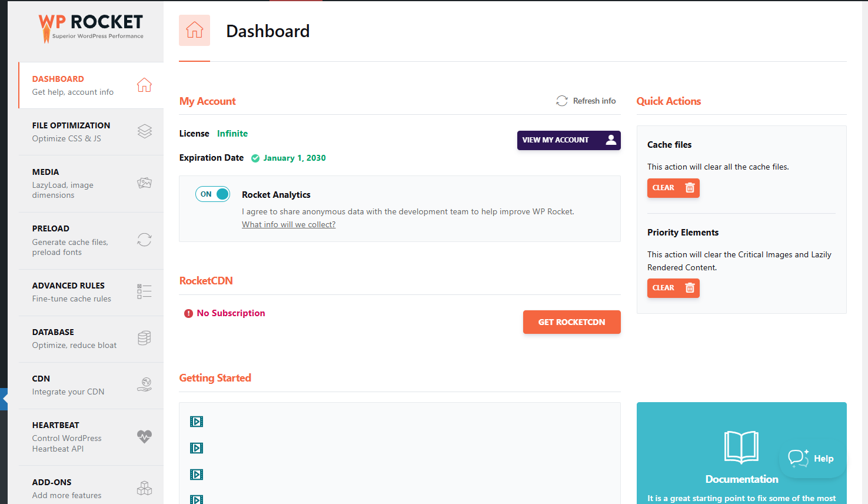Click the topmost video icon under Getting Started
Viewport: 868px width, 504px height.
click(197, 422)
